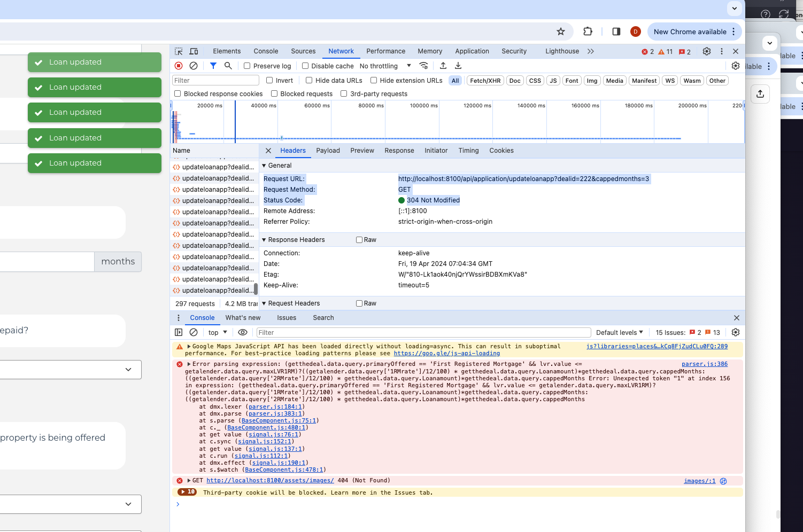Toggle Raw for Response Headers
803x532 pixels.
point(359,240)
